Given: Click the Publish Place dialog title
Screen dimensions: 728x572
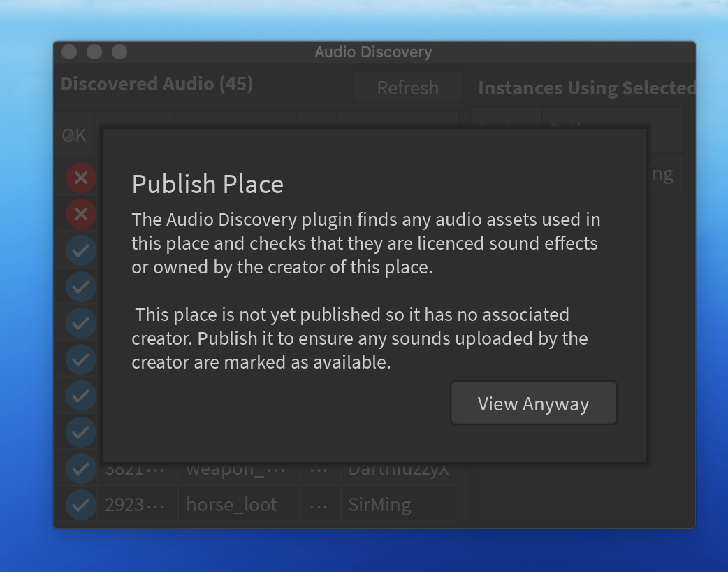Looking at the screenshot, I should click(x=208, y=184).
